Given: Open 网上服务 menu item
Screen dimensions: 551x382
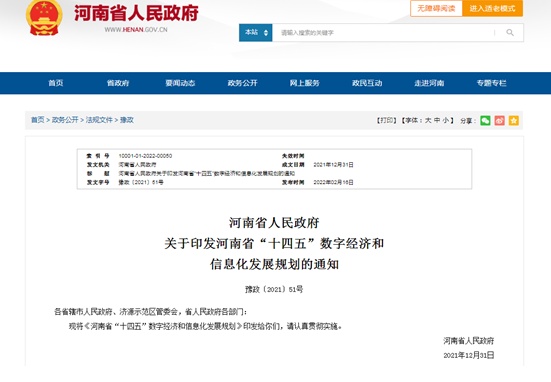Looking at the screenshot, I should click(x=305, y=83).
